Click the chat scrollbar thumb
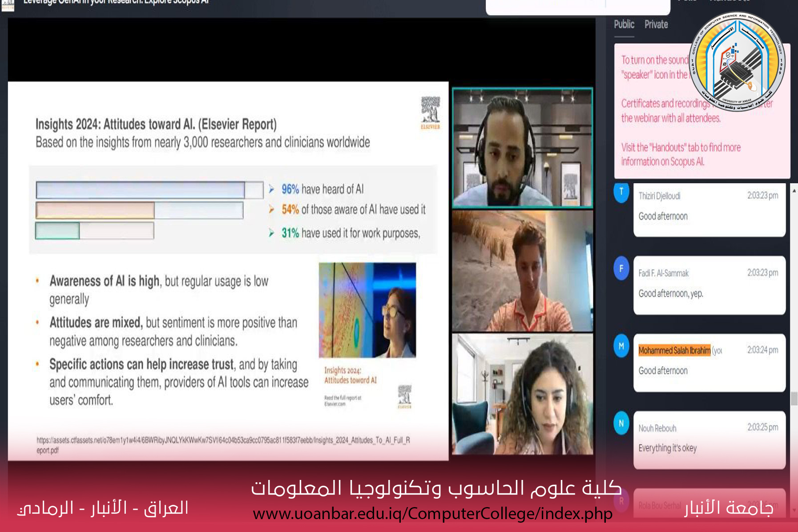 (794, 399)
